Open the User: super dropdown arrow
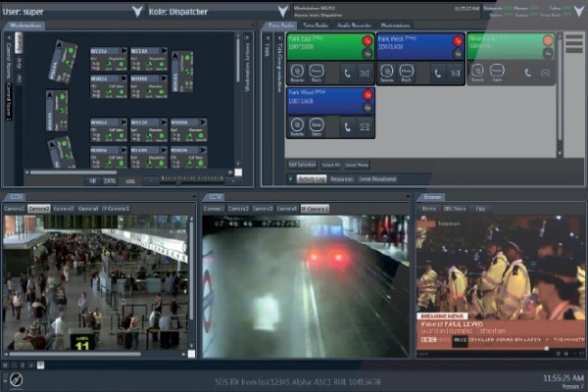This screenshot has width=588, height=392. pos(137,11)
